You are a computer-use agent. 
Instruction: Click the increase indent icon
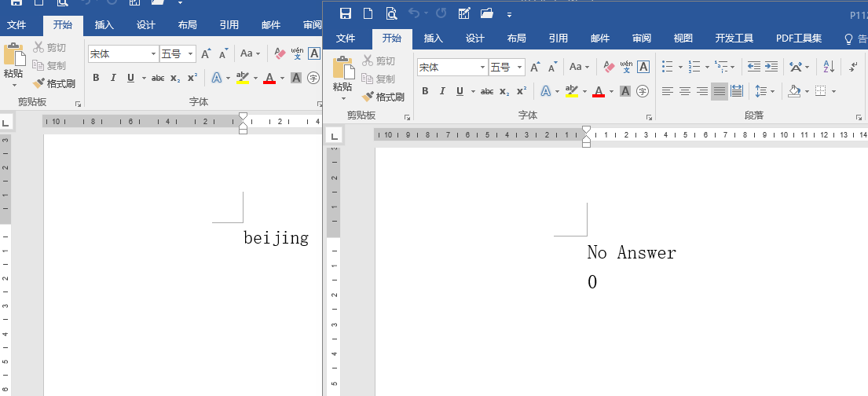[771, 67]
